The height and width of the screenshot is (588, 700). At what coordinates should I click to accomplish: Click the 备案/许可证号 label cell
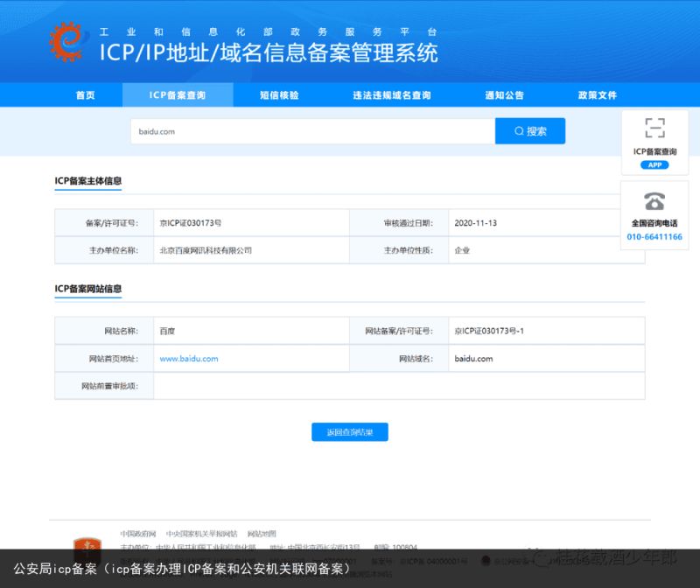coord(104,223)
